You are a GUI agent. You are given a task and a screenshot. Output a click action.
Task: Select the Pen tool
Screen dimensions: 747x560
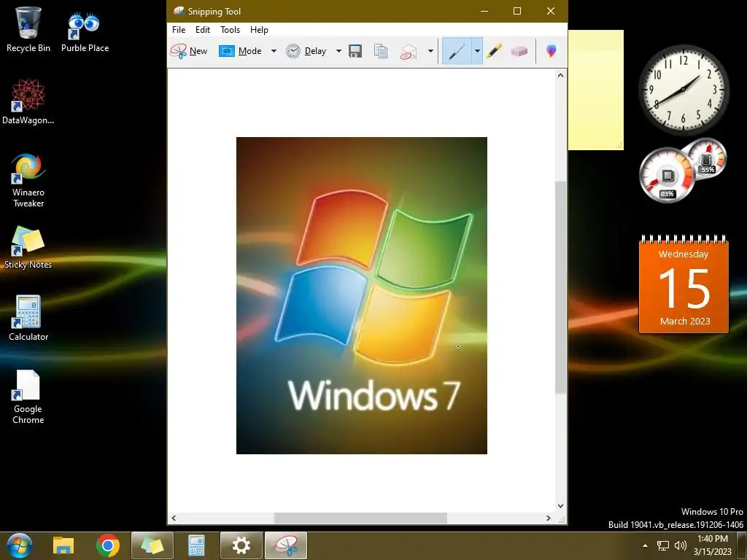click(457, 51)
